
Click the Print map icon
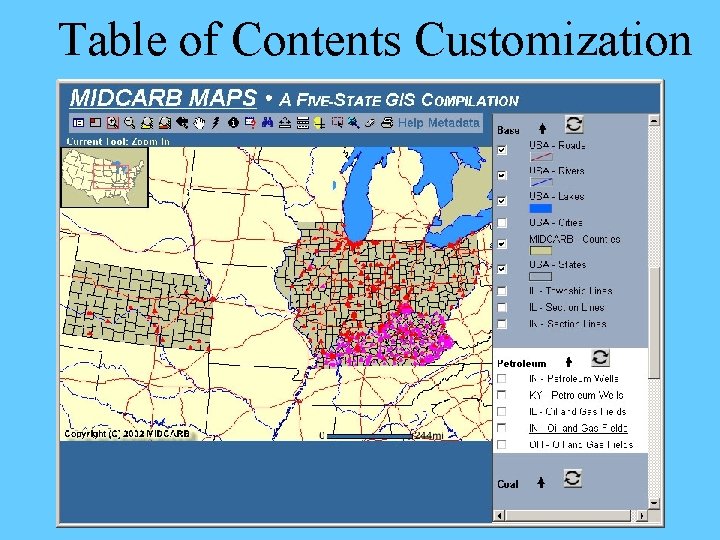(387, 123)
